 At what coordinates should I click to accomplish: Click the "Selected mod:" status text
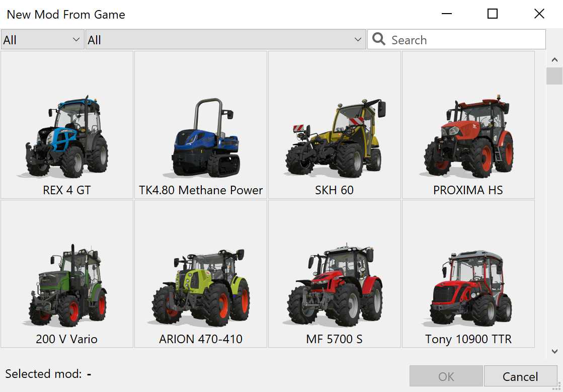(x=43, y=374)
